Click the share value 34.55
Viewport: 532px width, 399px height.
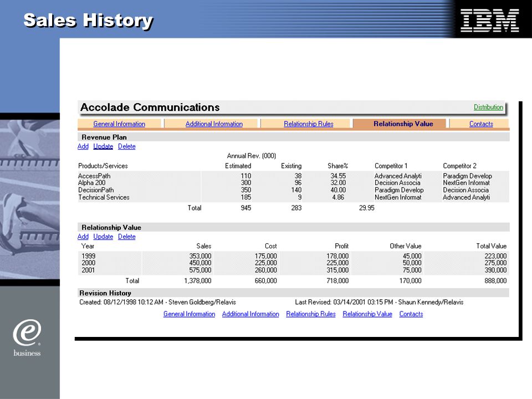coord(338,176)
